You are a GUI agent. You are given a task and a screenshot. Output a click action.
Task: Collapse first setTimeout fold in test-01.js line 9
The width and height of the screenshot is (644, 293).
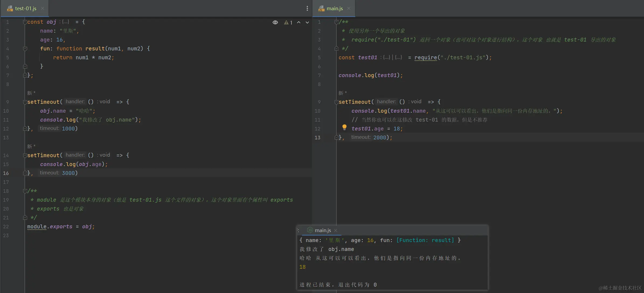point(25,102)
